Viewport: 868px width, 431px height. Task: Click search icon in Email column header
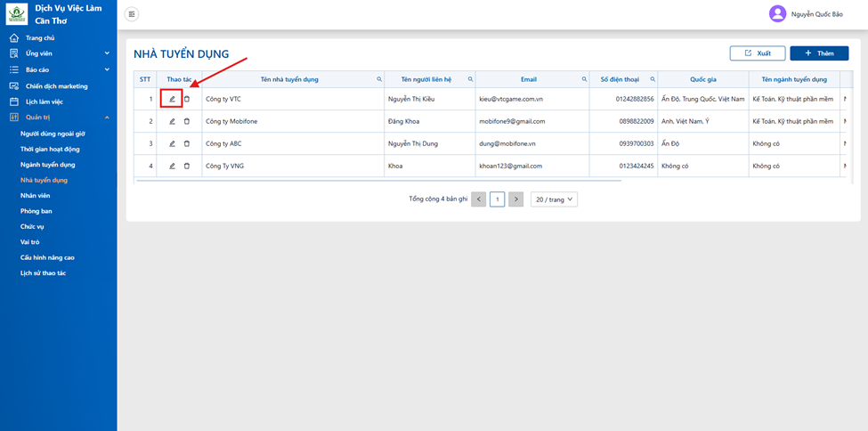(x=584, y=79)
